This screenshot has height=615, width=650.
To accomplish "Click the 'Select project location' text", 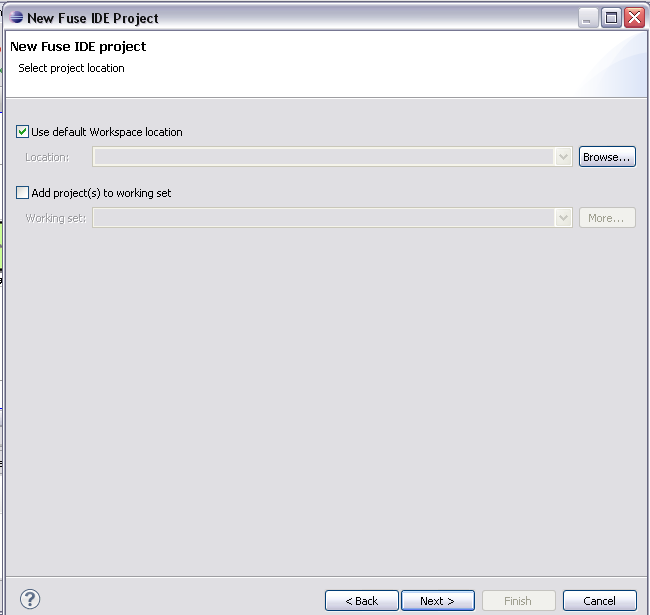I will pos(71,68).
